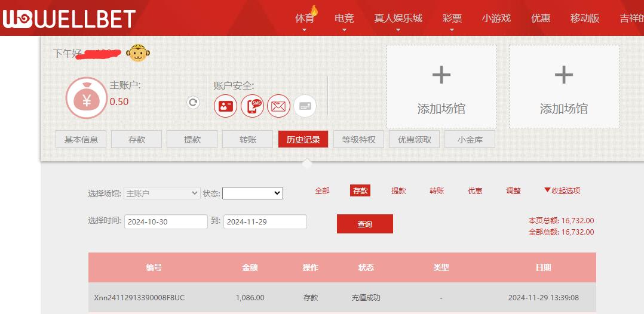The height and width of the screenshot is (314, 644).
Task: Click the monkey avatar icon
Action: point(139,53)
